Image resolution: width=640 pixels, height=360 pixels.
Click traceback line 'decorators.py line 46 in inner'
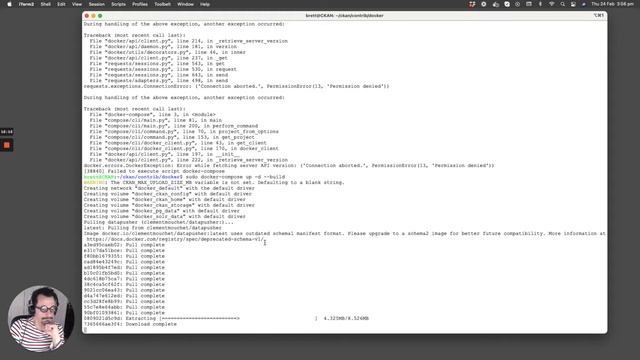click(x=167, y=52)
